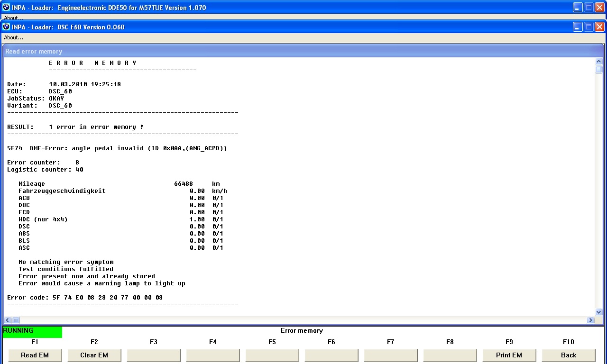
Task: Click the ACB value row
Action: [121, 198]
